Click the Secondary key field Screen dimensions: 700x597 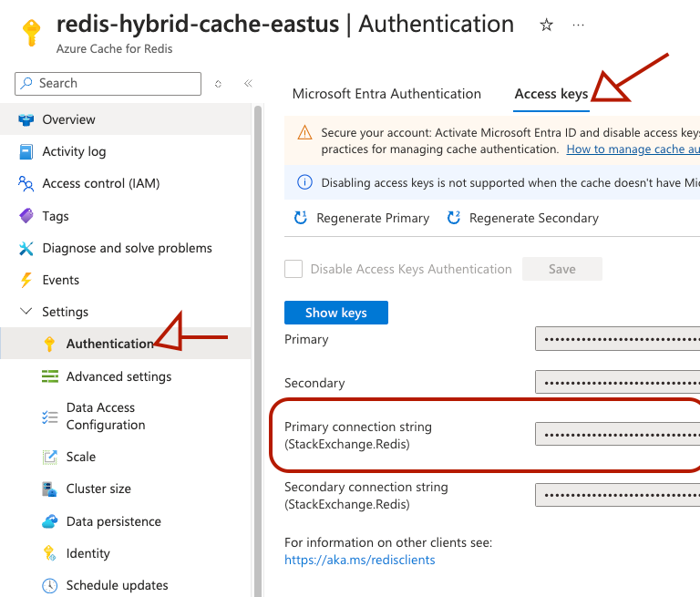[x=617, y=382]
